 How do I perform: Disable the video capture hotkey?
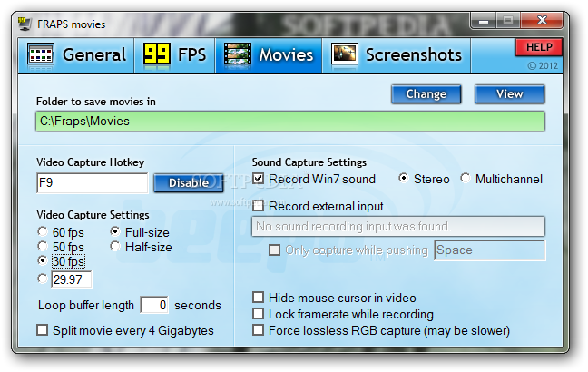pos(189,183)
